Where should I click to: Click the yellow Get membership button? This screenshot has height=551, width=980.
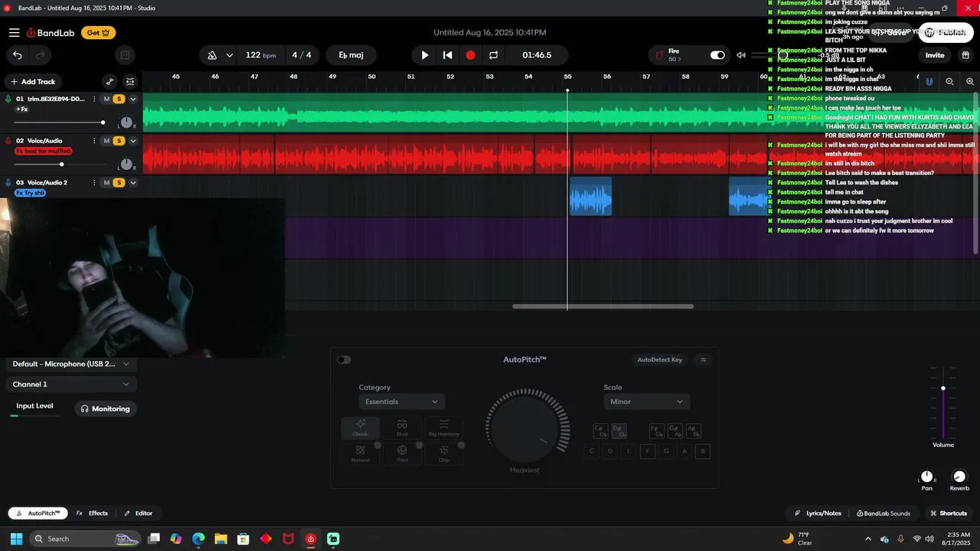(x=99, y=33)
